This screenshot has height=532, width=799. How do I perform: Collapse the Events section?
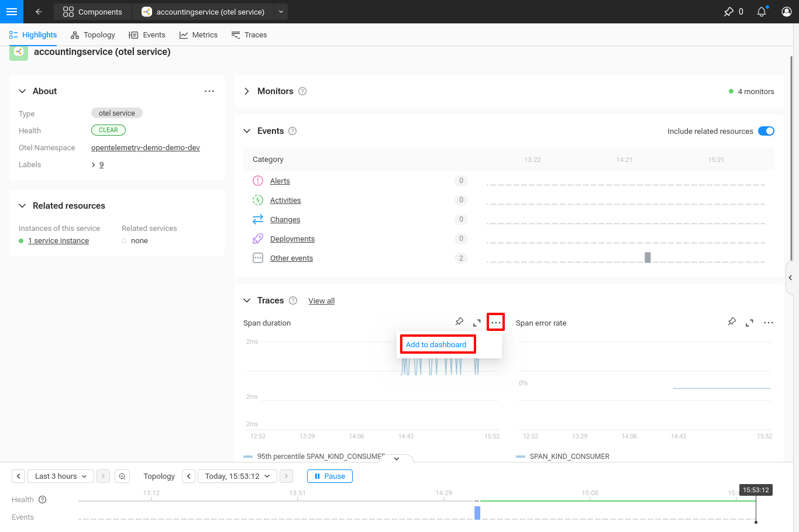pos(246,131)
